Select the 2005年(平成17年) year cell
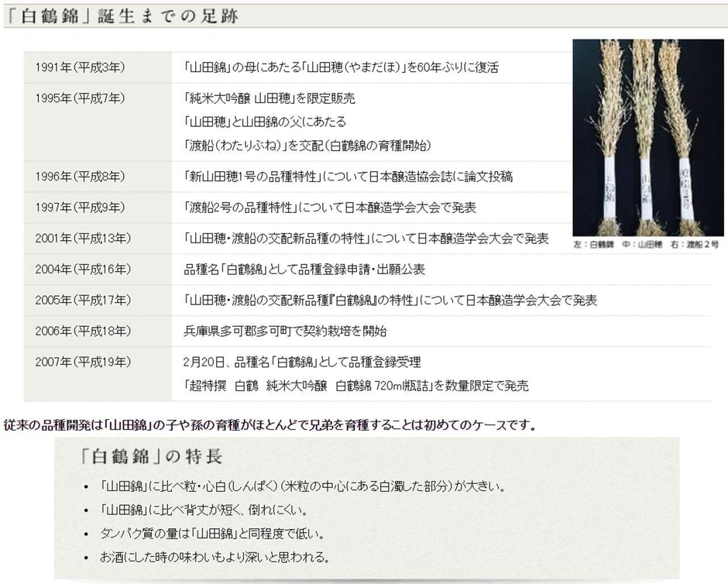728x584 pixels. [83, 301]
